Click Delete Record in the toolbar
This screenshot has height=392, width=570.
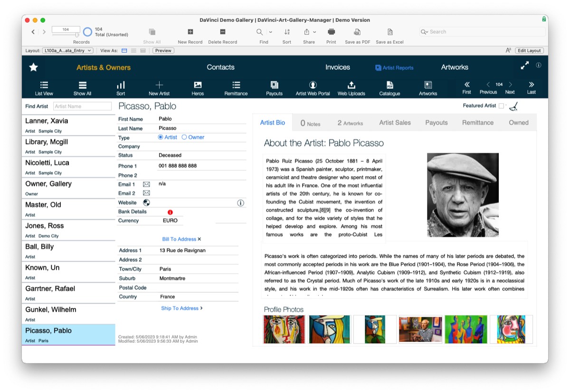coord(222,36)
